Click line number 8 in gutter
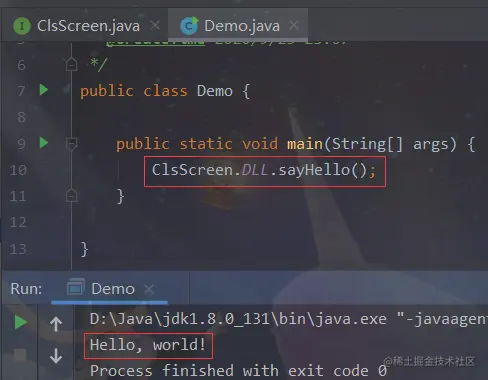 click(x=21, y=117)
